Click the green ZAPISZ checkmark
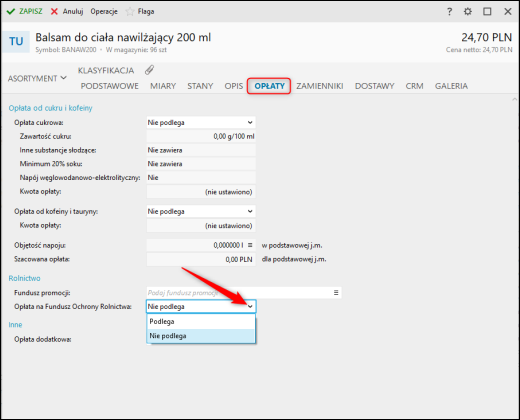 (x=11, y=12)
